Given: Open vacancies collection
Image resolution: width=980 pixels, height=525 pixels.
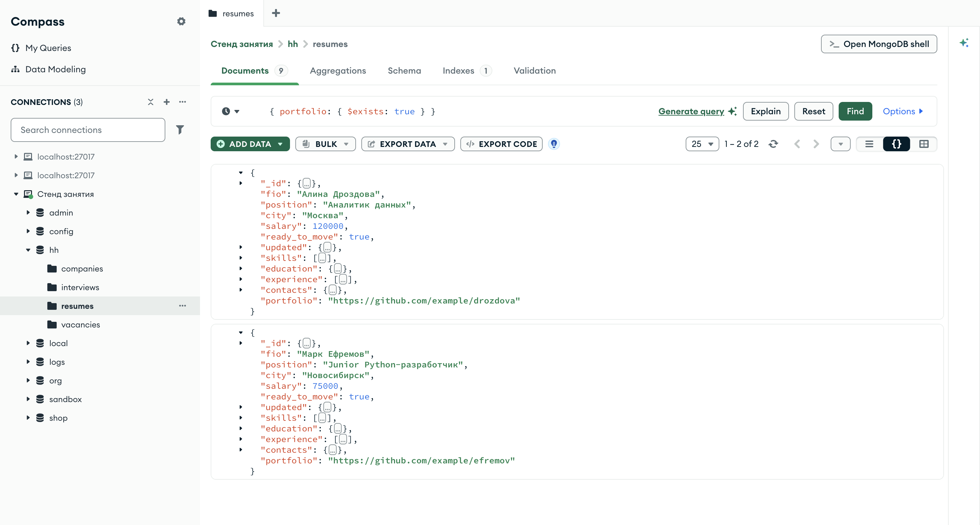Looking at the screenshot, I should (81, 324).
